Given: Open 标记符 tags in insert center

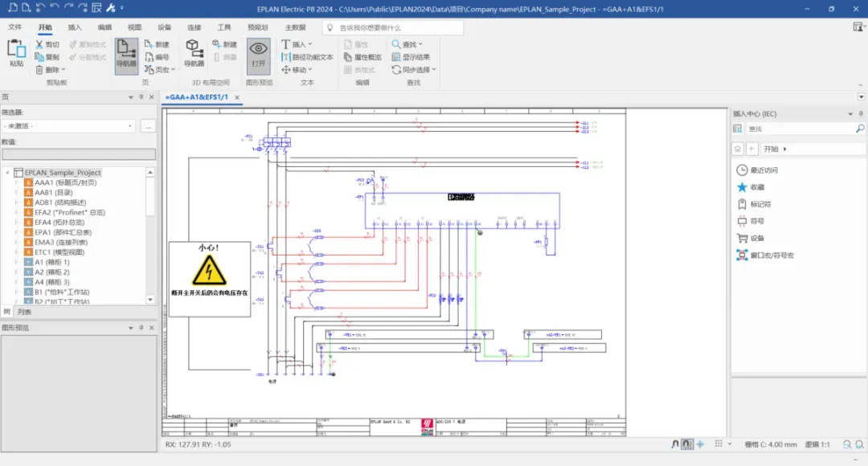Looking at the screenshot, I should [x=754, y=204].
